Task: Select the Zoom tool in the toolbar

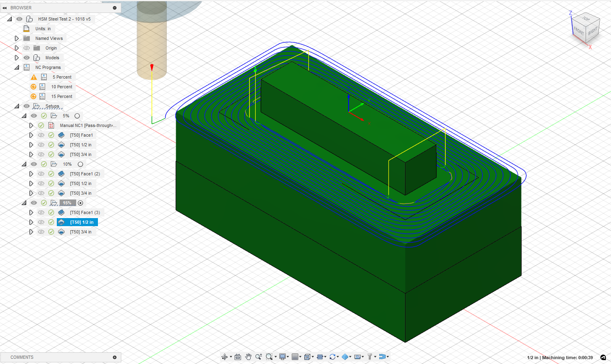Action: [x=258, y=357]
